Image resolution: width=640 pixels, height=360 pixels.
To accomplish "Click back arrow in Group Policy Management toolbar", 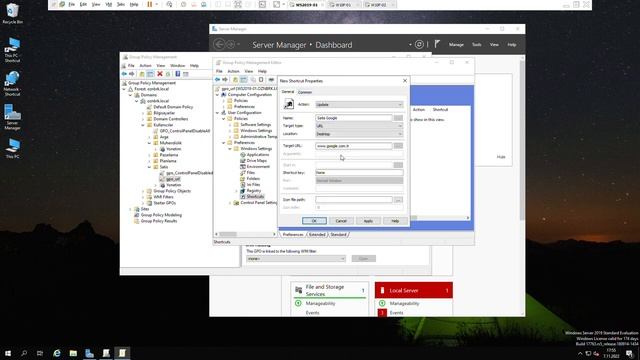I will tap(124, 74).
